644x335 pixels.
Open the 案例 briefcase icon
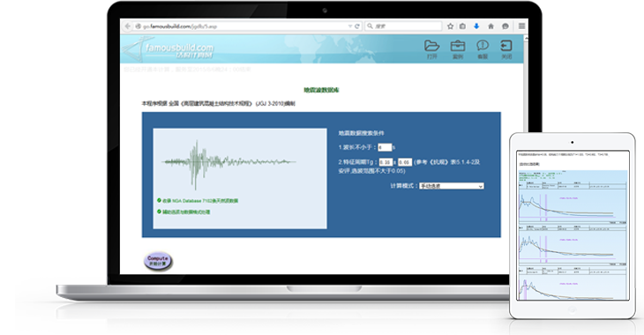pos(458,49)
